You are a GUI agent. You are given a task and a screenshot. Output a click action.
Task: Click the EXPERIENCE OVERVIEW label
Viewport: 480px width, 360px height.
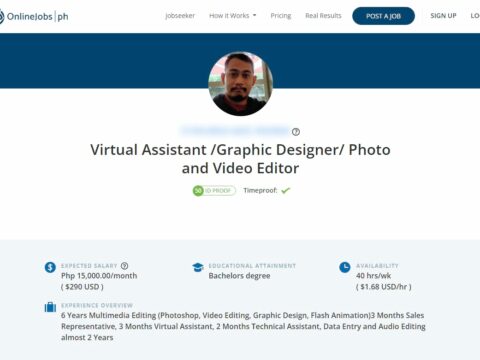pos(97,305)
